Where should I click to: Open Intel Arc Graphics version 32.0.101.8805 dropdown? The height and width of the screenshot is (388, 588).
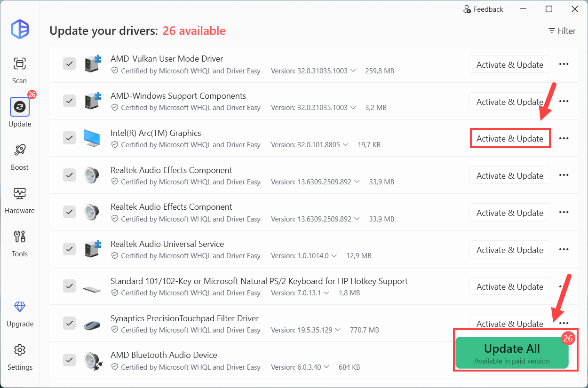click(346, 145)
